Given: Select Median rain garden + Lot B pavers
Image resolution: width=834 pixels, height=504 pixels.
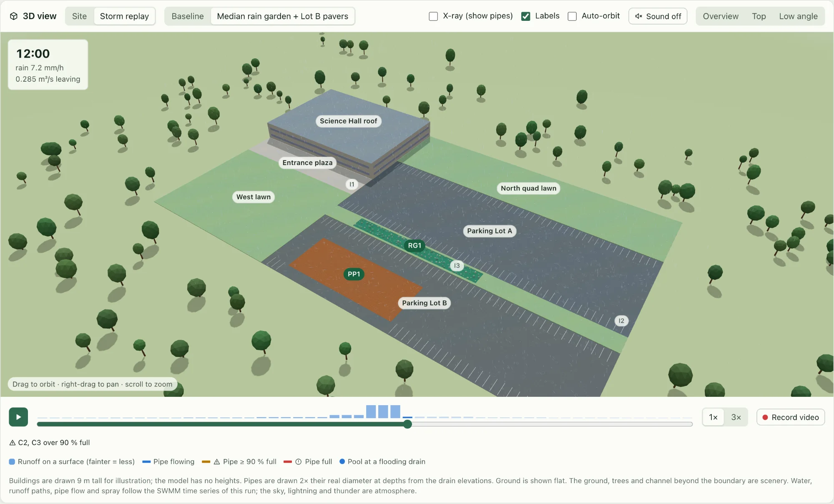Looking at the screenshot, I should (282, 16).
